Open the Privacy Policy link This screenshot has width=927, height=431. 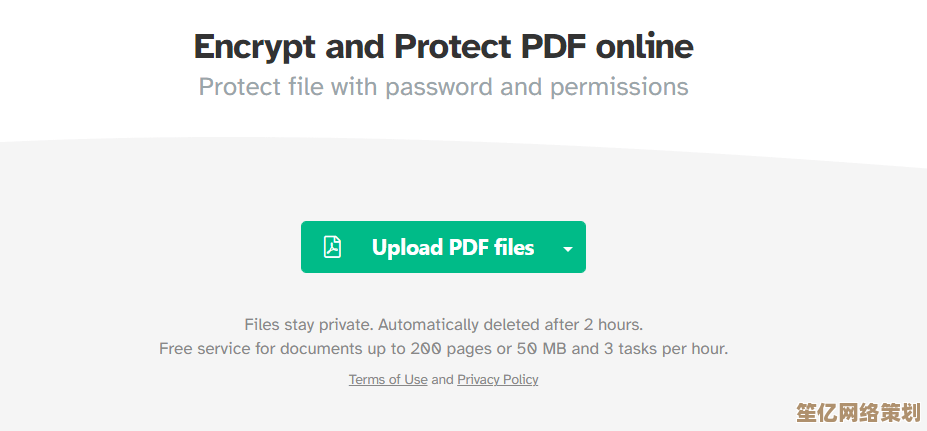click(x=498, y=380)
